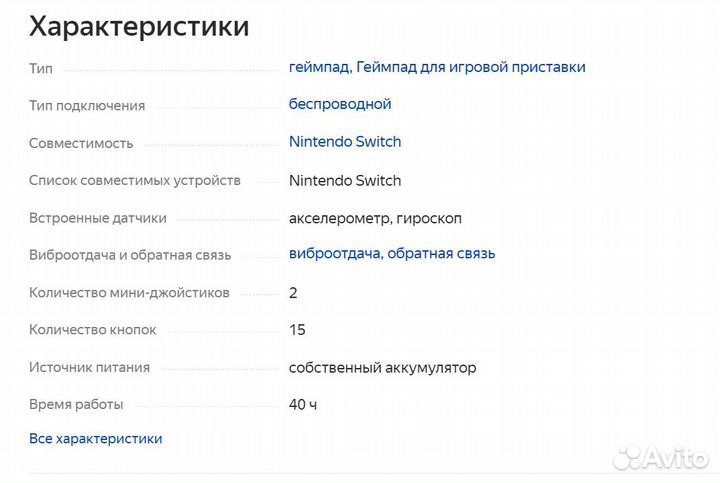Open the 'Все характеристики' link

pyautogui.click(x=96, y=438)
